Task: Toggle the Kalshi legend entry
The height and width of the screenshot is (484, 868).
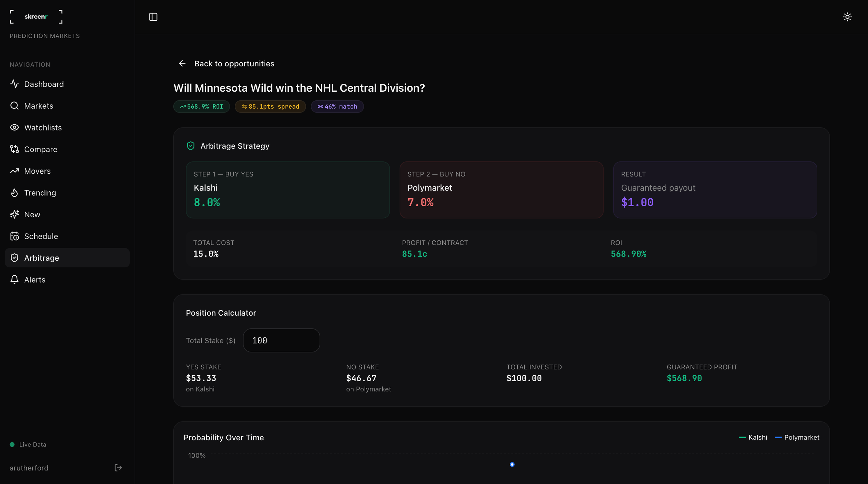Action: (753, 437)
